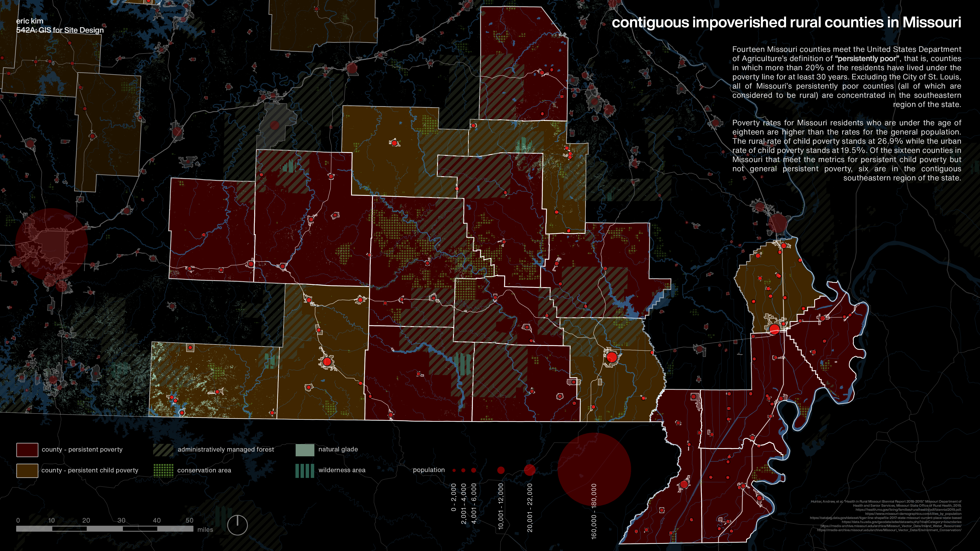
Task: Click the wilderness area striped legend icon
Action: coord(305,470)
